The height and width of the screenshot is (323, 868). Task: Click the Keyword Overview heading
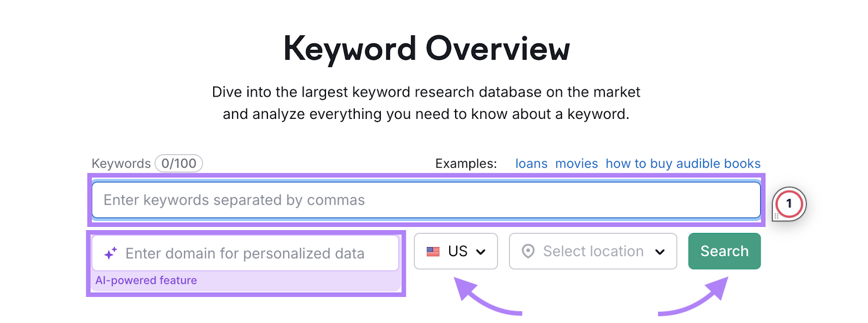pyautogui.click(x=426, y=49)
